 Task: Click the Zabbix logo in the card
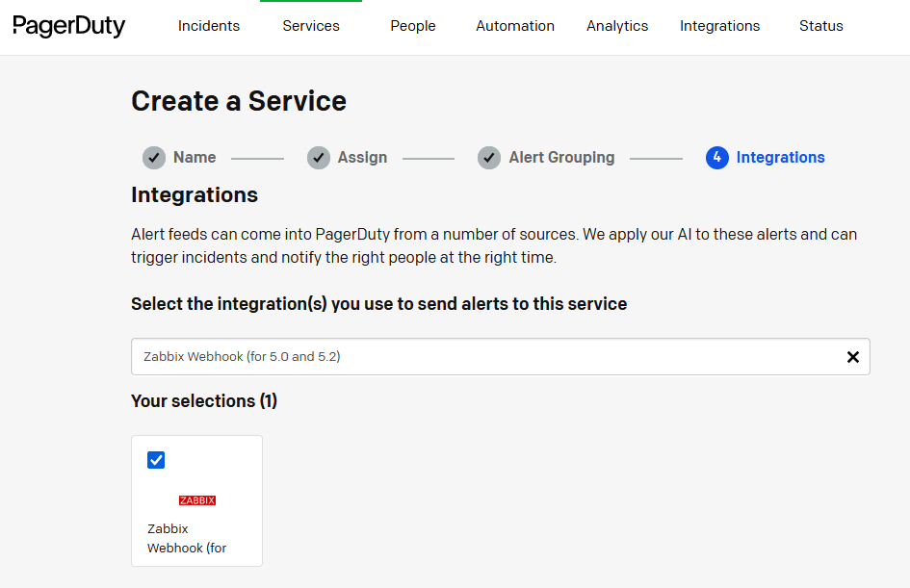(x=197, y=500)
